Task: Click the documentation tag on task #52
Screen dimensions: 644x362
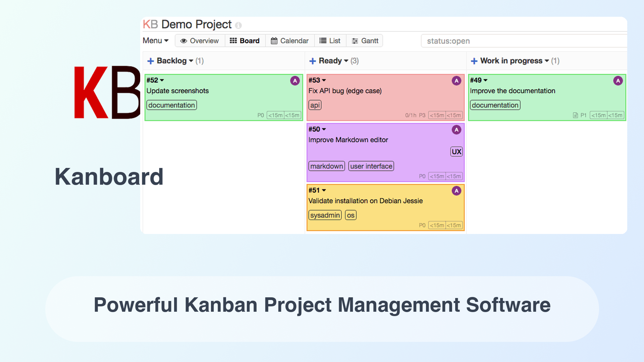Action: (172, 105)
